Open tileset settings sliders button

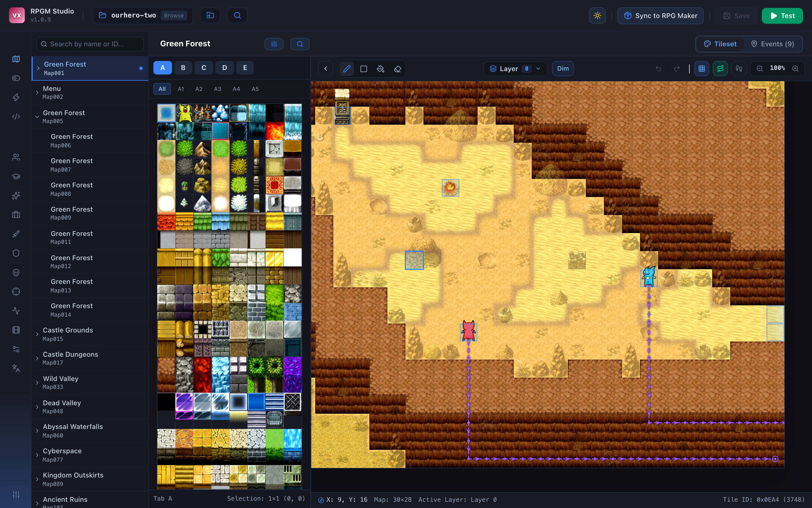[274, 44]
